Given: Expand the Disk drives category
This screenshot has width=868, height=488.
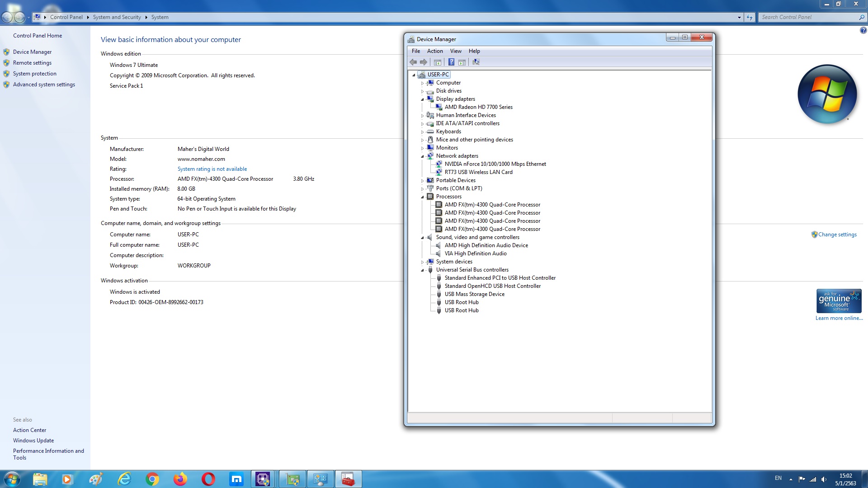Looking at the screenshot, I should tap(422, 91).
